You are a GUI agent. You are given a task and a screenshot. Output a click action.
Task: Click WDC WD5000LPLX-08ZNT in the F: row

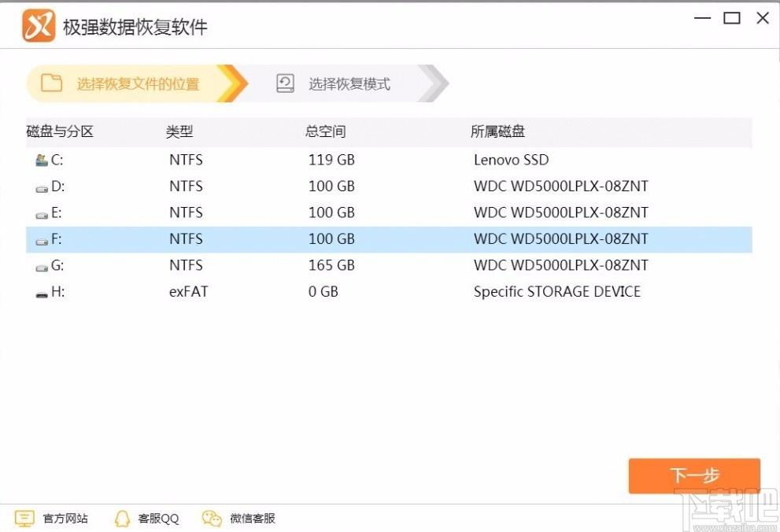click(x=561, y=238)
